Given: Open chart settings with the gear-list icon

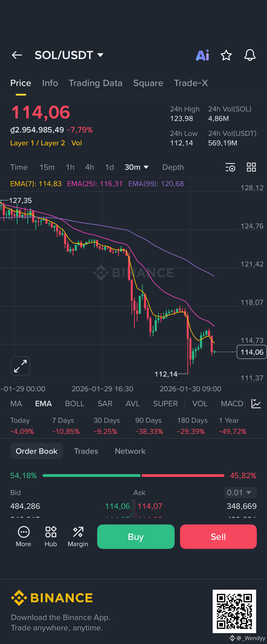Looking at the screenshot, I should 230,168.
